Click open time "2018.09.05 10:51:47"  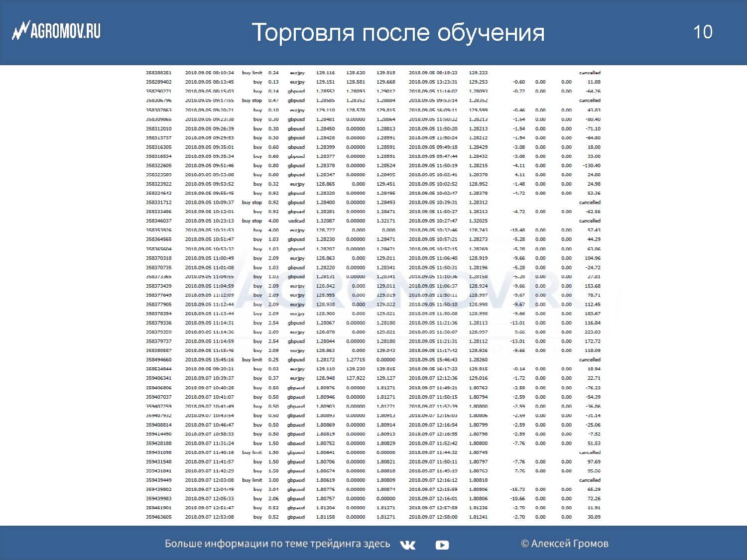209,239
